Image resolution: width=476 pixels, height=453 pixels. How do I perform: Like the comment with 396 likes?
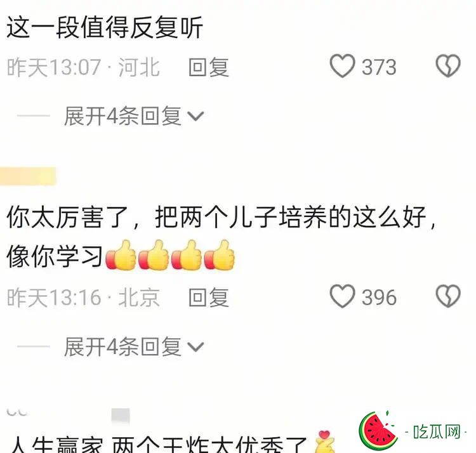click(342, 296)
